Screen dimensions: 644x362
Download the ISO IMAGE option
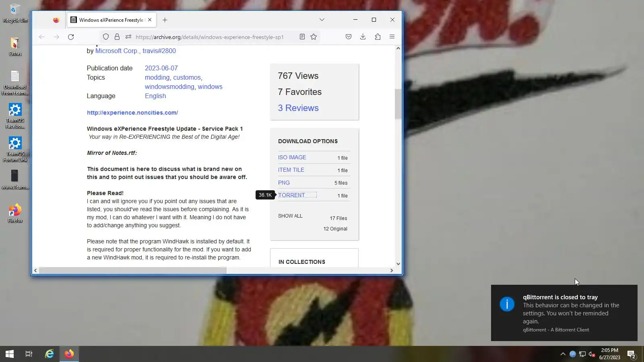[292, 158]
